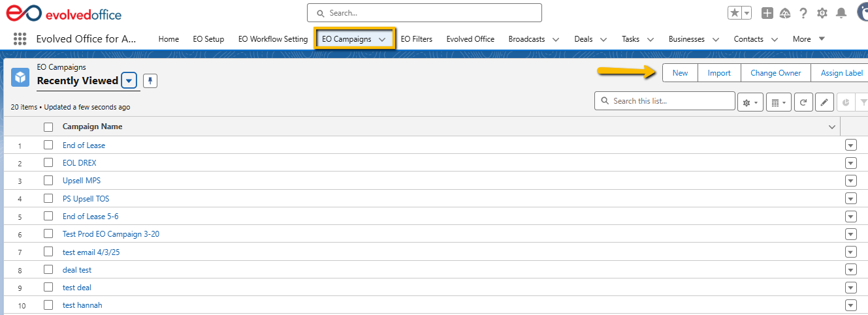
Task: Click the global Search box
Action: pos(425,13)
